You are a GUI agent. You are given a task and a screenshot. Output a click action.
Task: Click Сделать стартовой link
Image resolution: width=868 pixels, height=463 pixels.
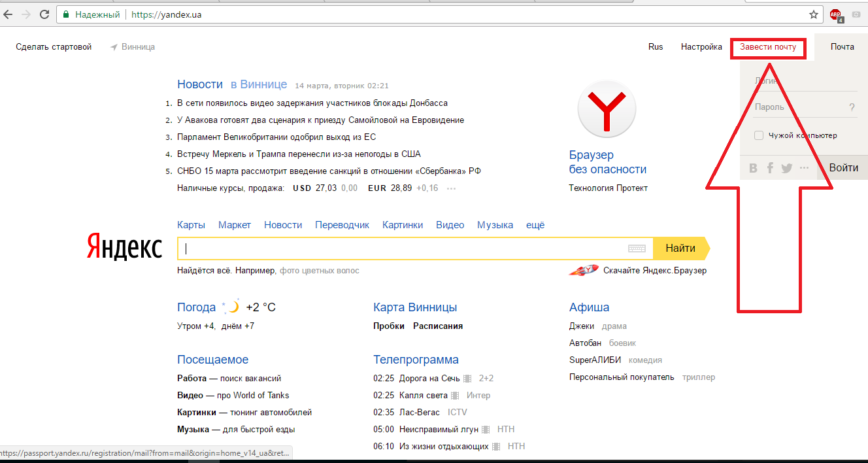54,47
